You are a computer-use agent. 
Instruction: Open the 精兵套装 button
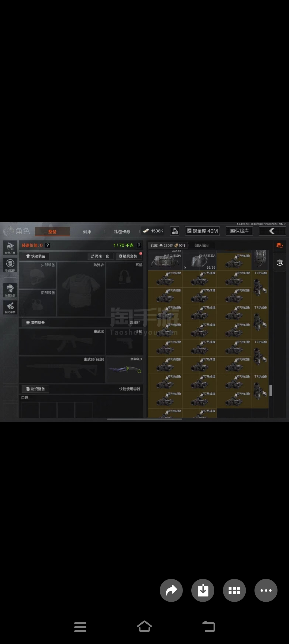[x=128, y=256]
